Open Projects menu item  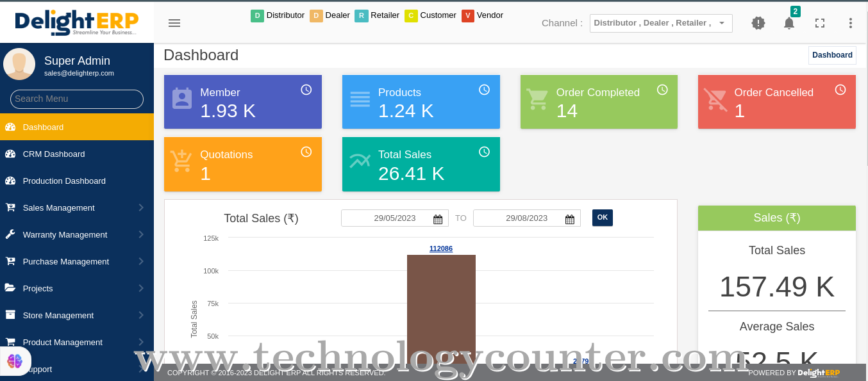point(77,288)
